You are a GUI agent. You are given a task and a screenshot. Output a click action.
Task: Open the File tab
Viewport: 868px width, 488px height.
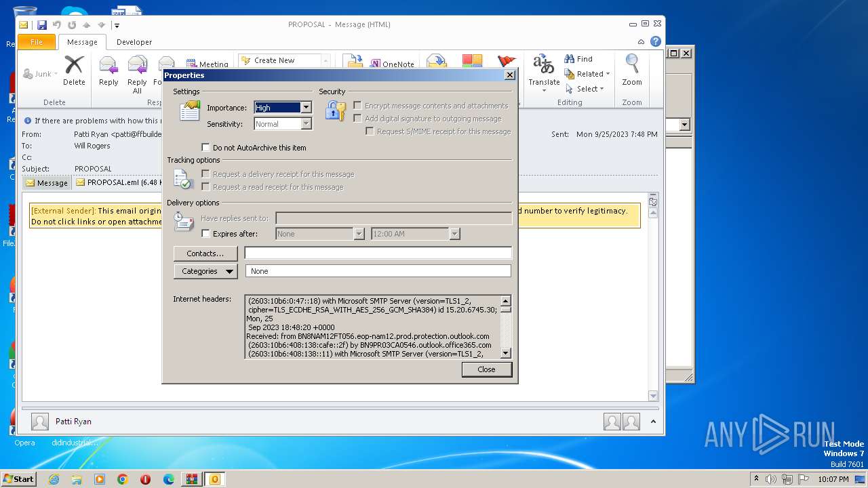(x=37, y=42)
